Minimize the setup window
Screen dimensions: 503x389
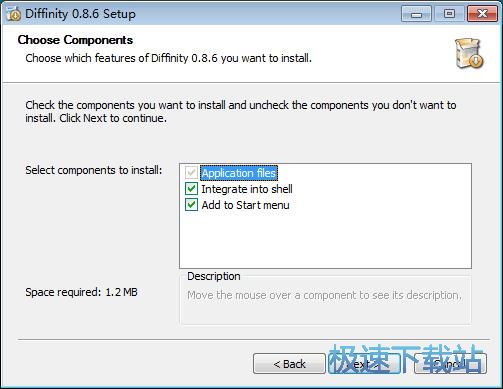click(416, 14)
